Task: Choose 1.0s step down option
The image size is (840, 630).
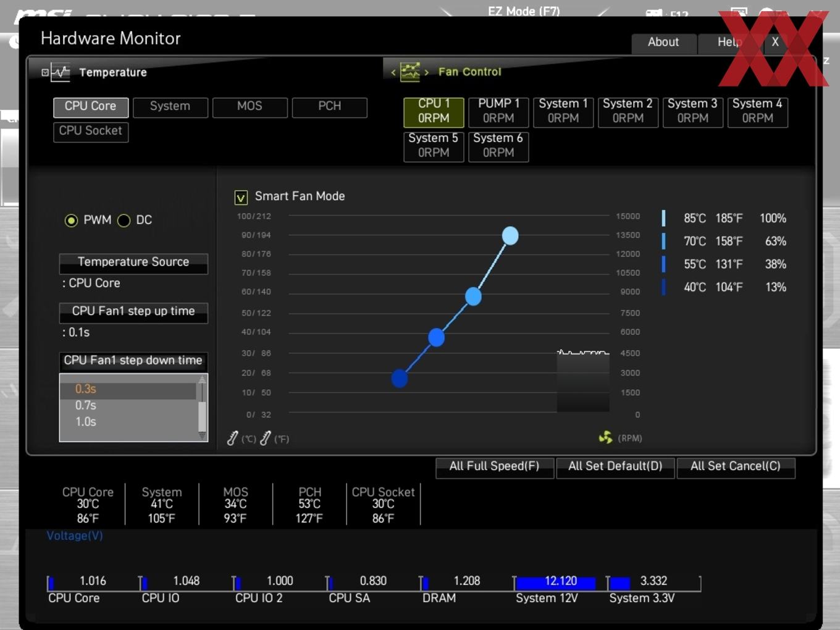Action: pyautogui.click(x=128, y=422)
